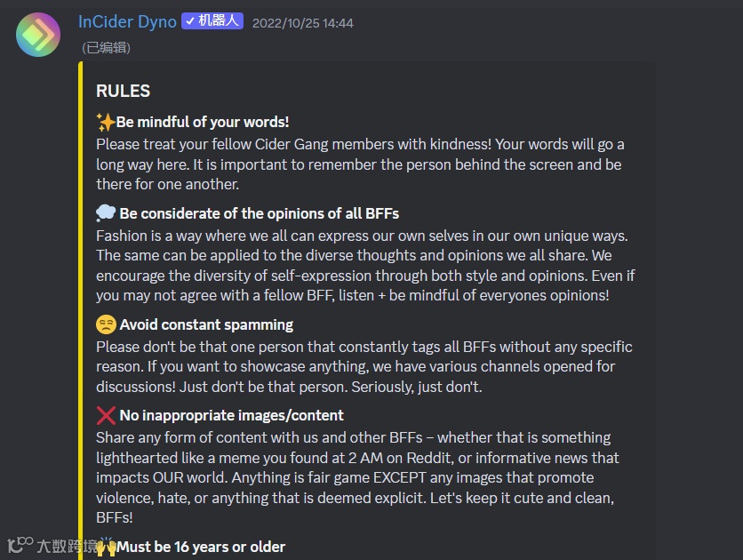Click the sparkles emoji beside Be mindful
This screenshot has width=743, height=560.
[106, 122]
